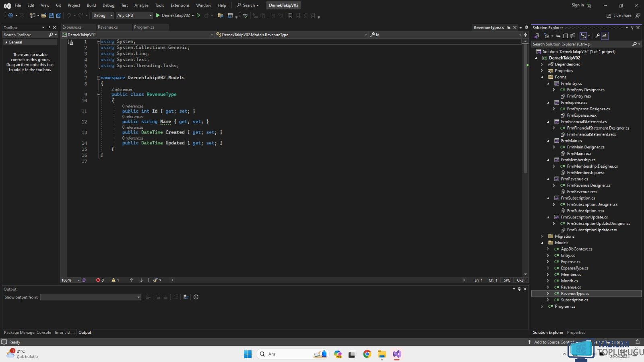Image resolution: width=644 pixels, height=362 pixels.
Task: Click the yellow warning count icon
Action: [x=115, y=280]
